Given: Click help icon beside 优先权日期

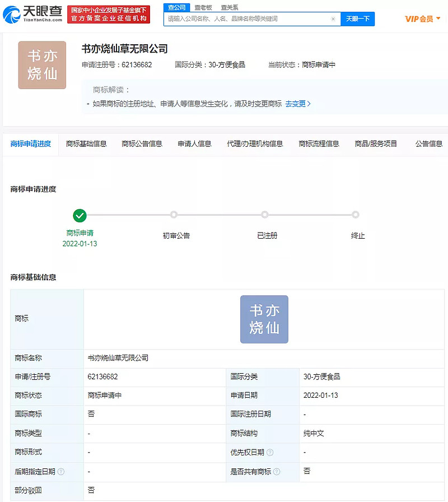Looking at the screenshot, I should point(270,452).
